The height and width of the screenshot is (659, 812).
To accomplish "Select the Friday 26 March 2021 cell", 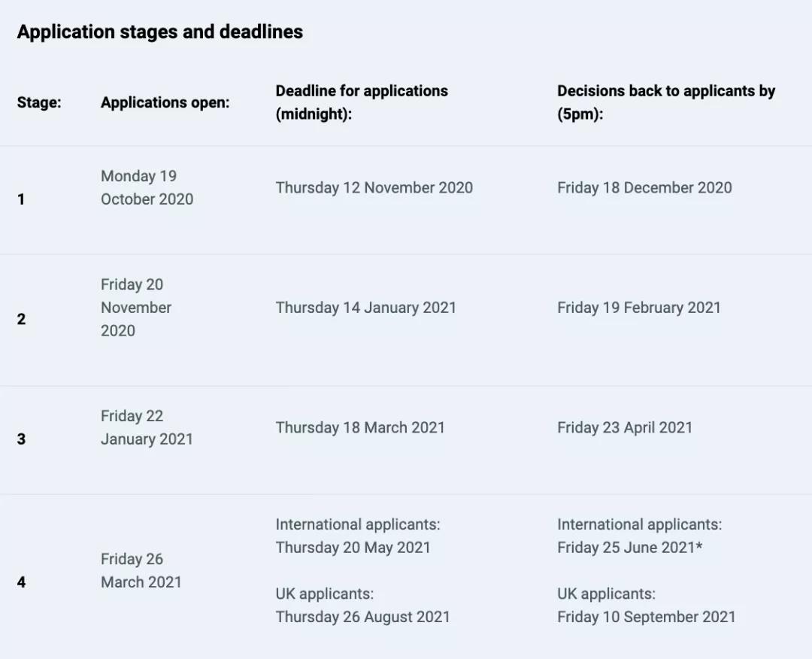I will (x=141, y=570).
